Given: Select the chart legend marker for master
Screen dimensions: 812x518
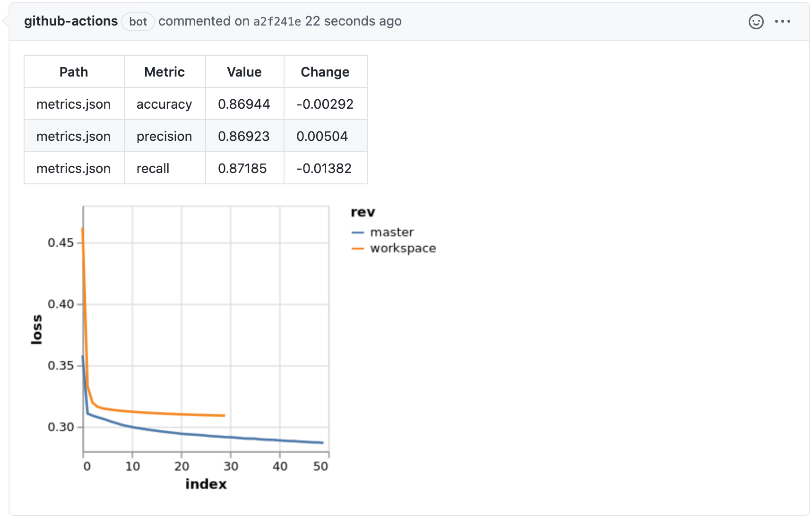Looking at the screenshot, I should click(x=358, y=232).
